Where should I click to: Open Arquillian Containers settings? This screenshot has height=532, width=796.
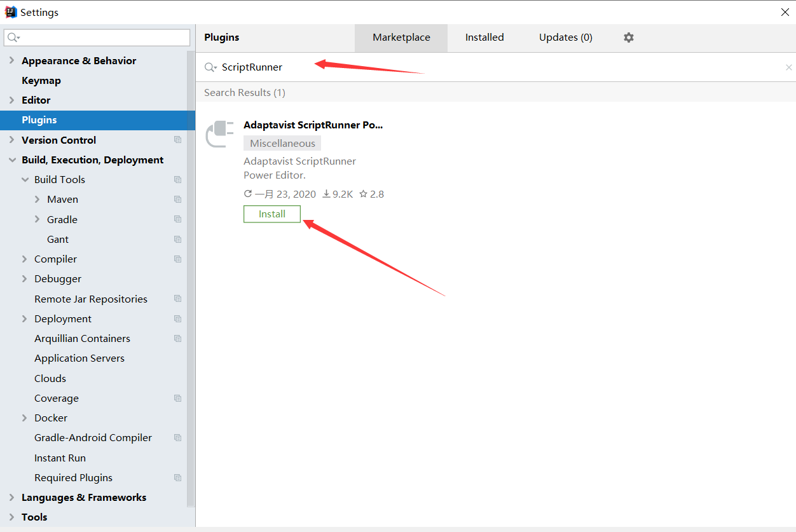(82, 339)
